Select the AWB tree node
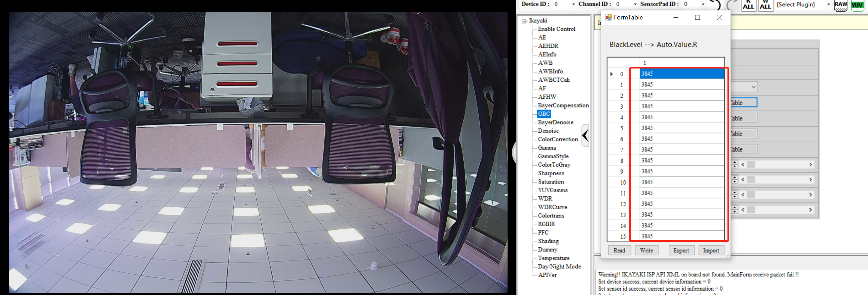The height and width of the screenshot is (295, 868). (x=545, y=63)
